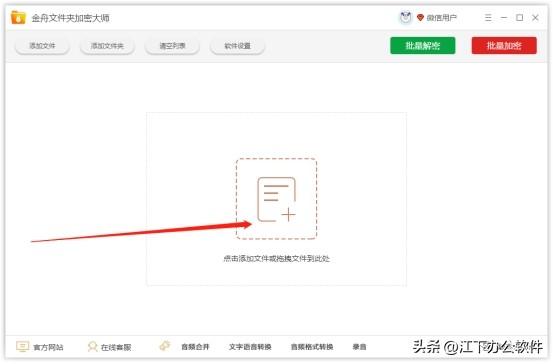
Task: Click the 添加文件夹 button
Action: click(107, 46)
